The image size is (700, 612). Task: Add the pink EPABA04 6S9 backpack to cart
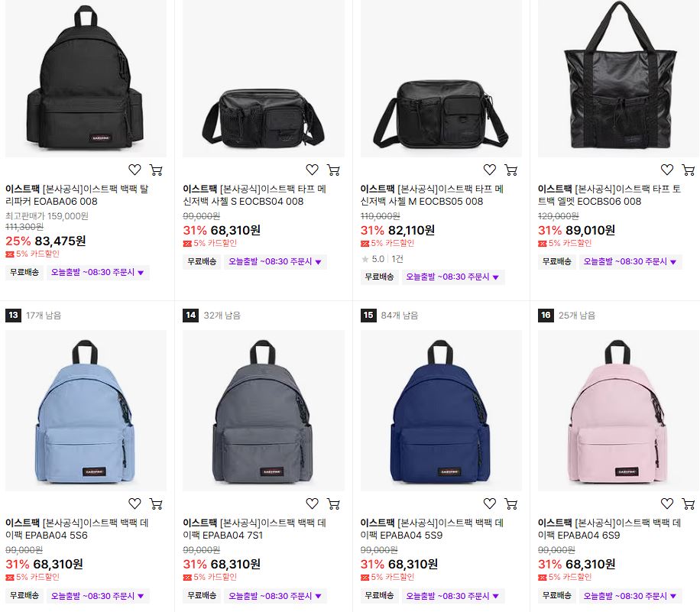point(689,504)
